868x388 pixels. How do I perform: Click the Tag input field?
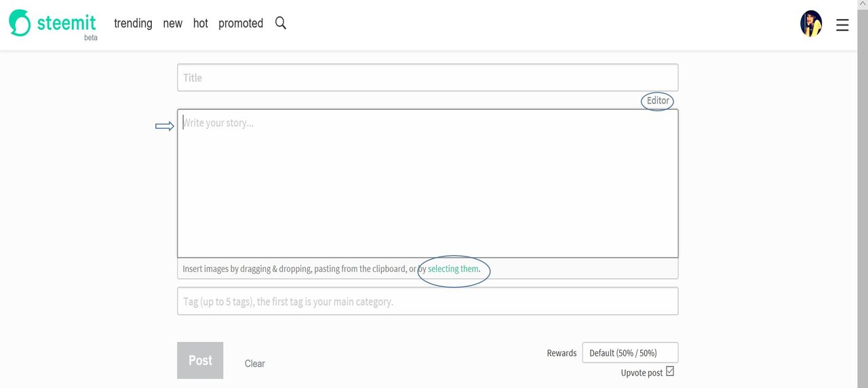pos(428,301)
